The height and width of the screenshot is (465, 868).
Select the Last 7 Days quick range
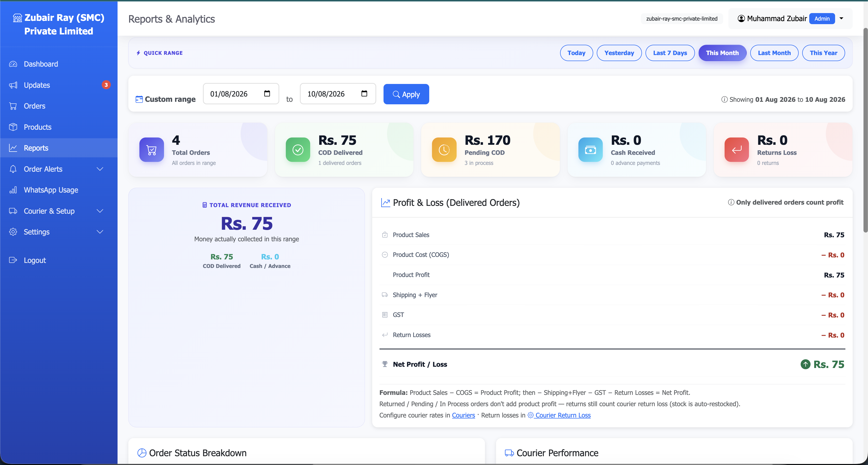click(x=670, y=53)
